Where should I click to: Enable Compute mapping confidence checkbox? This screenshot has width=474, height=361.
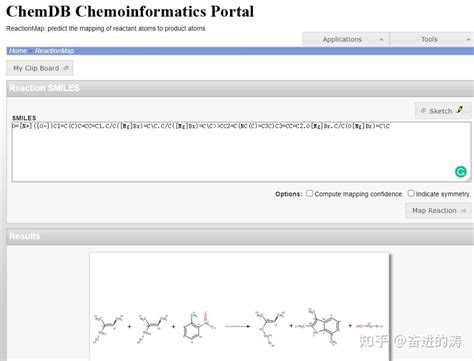(310, 193)
